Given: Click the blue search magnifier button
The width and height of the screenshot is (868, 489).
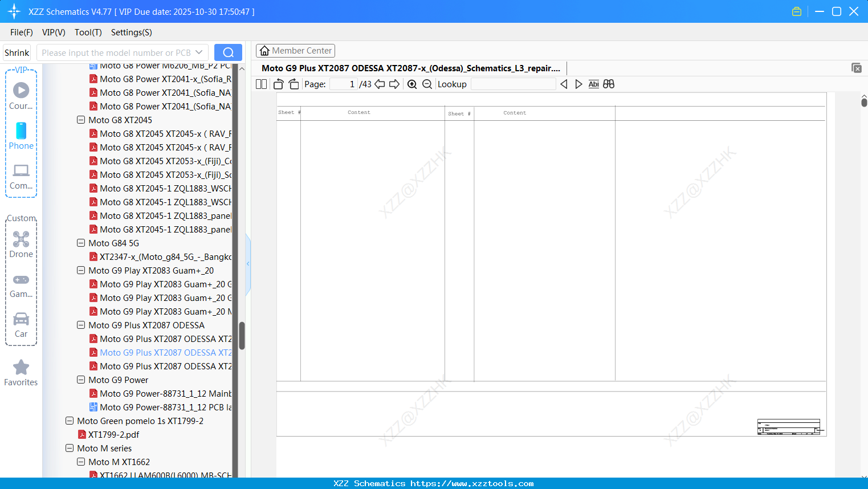Looking at the screenshot, I should pos(228,52).
